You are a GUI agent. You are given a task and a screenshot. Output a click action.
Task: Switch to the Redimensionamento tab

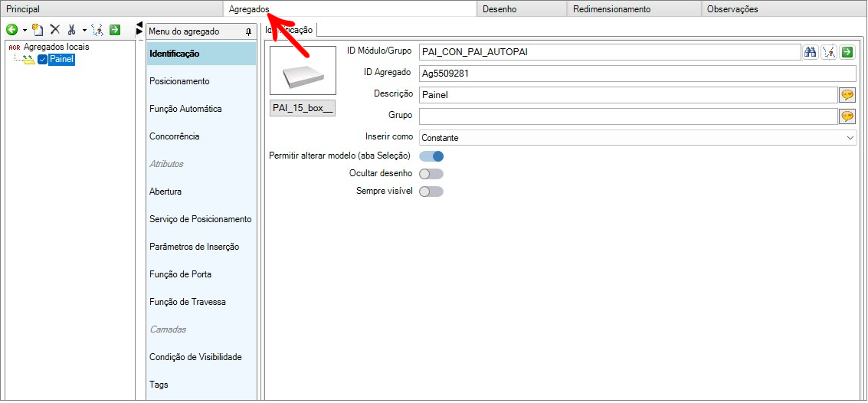(x=634, y=9)
